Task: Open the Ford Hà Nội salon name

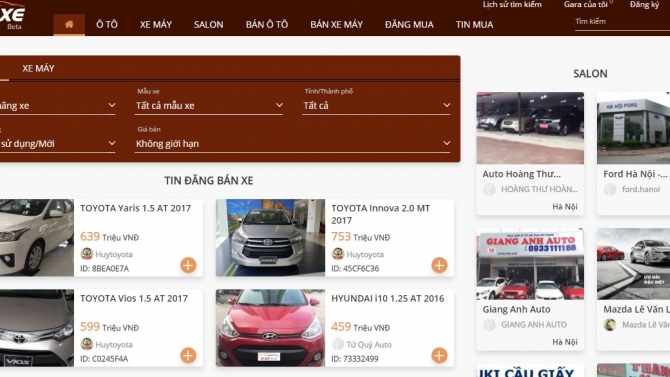Action: 635,174
